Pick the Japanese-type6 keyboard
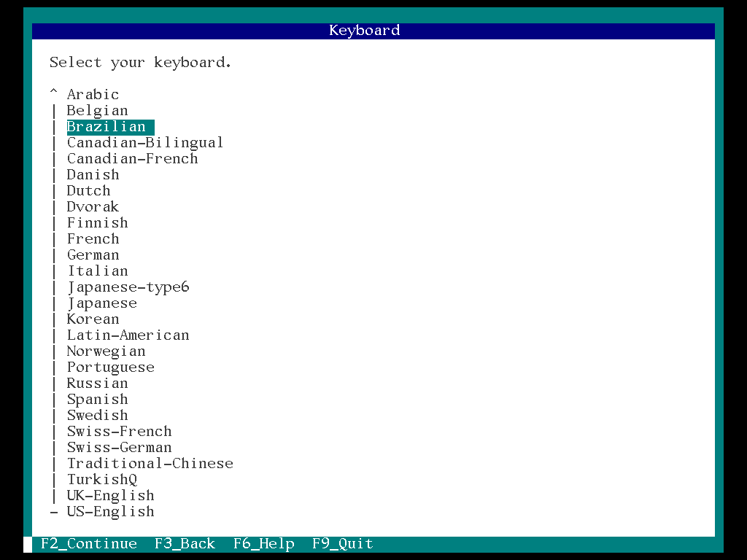The width and height of the screenshot is (747, 560). pos(128,287)
